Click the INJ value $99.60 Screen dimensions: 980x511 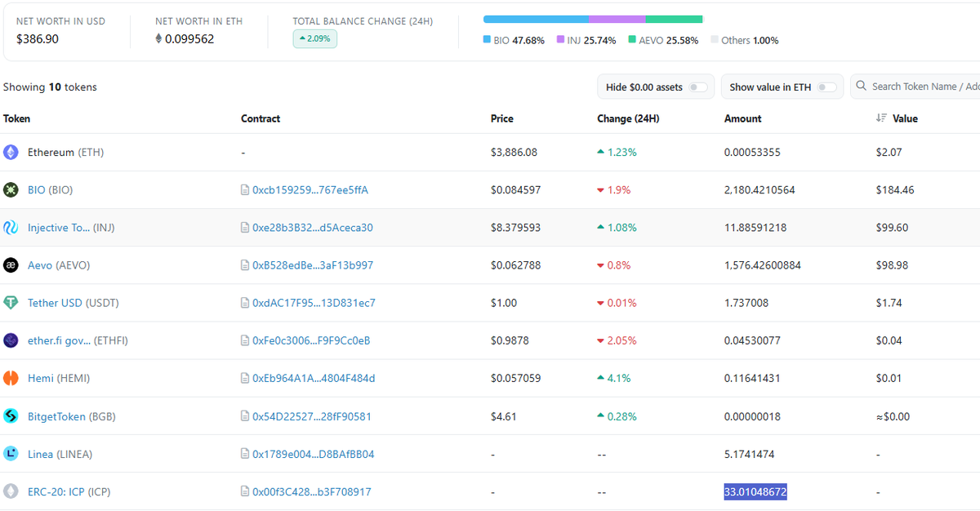[892, 228]
